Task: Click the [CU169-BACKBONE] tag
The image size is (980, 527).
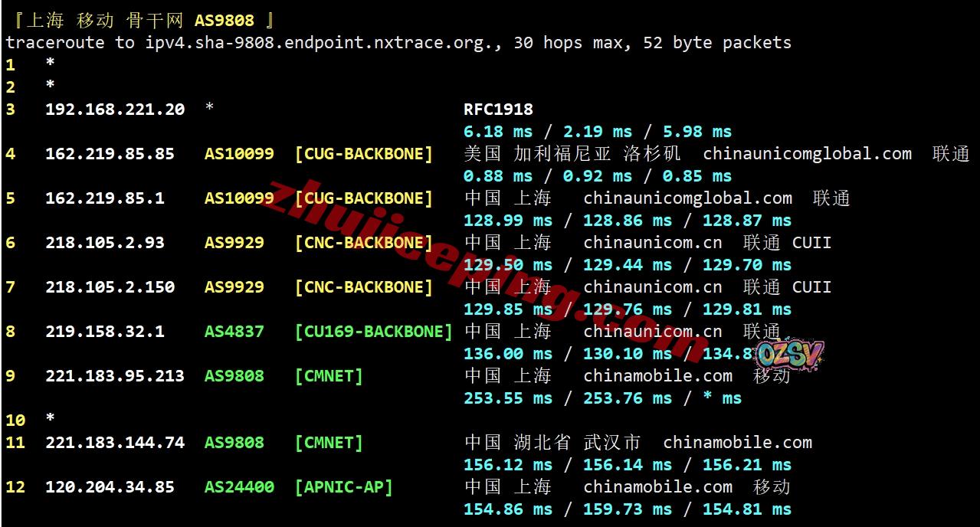Action: click(373, 332)
